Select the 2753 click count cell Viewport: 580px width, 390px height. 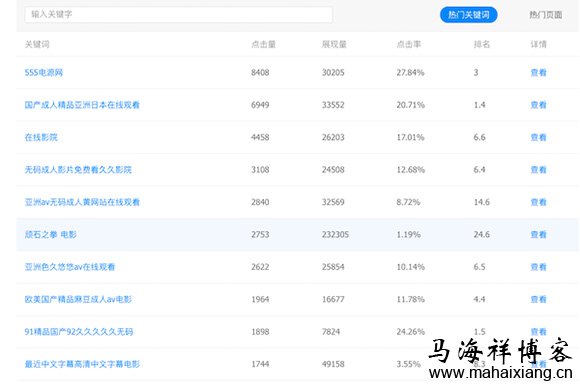tap(260, 235)
